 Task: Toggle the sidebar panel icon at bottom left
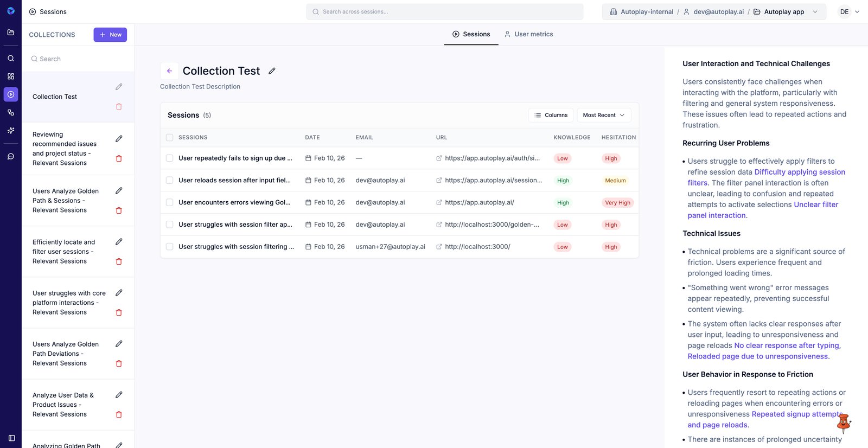click(11, 438)
